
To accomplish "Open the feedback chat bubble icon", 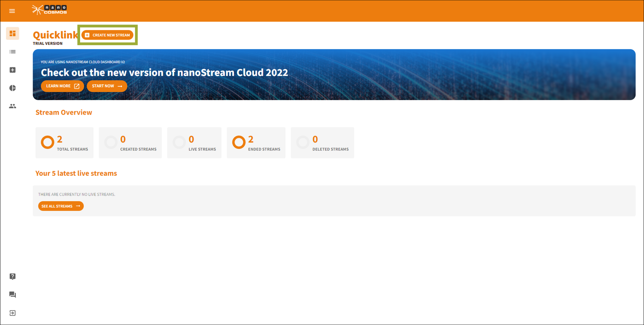I will [12, 295].
